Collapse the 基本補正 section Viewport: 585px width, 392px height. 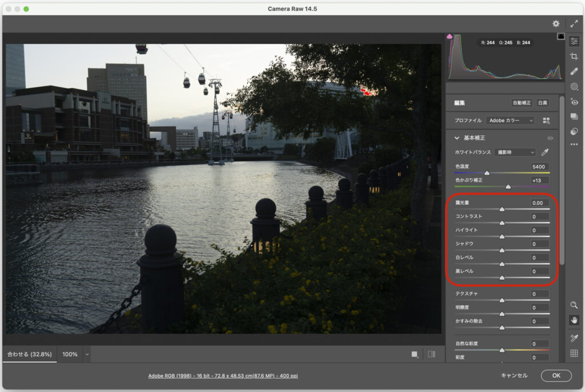pyautogui.click(x=456, y=138)
